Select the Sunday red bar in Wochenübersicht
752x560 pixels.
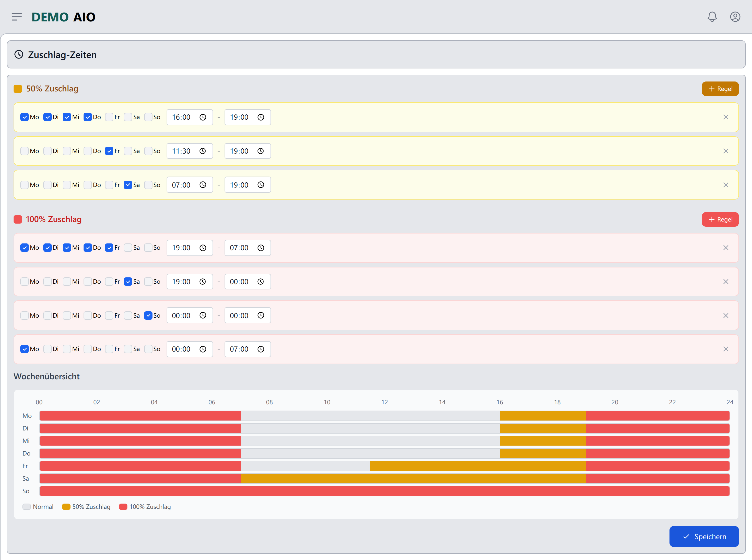[x=384, y=491]
